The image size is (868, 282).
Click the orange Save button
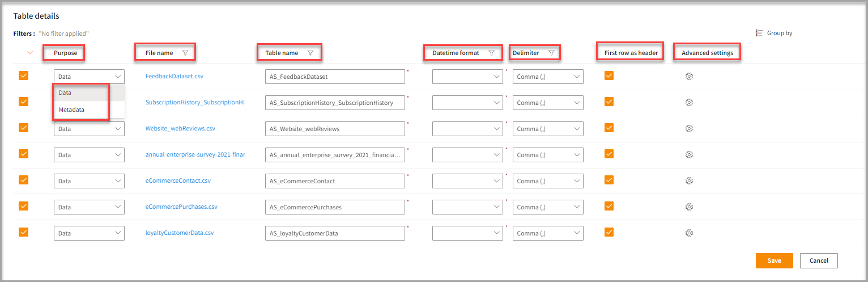click(774, 260)
